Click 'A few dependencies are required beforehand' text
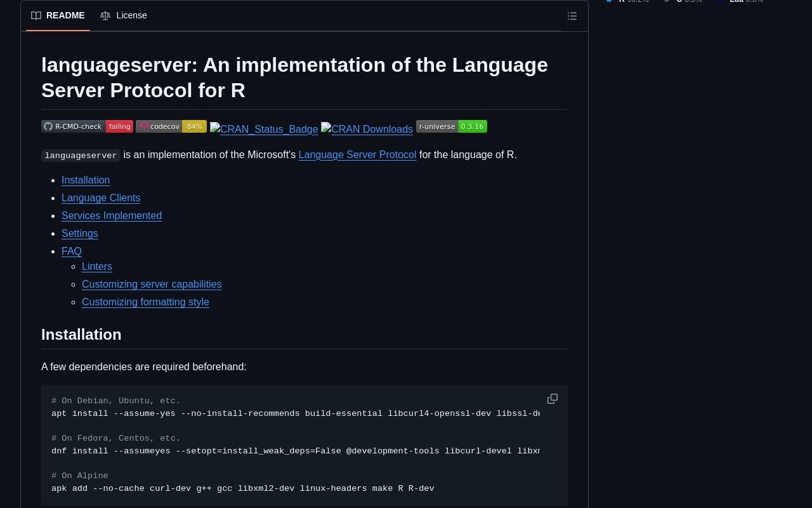 coord(144,366)
